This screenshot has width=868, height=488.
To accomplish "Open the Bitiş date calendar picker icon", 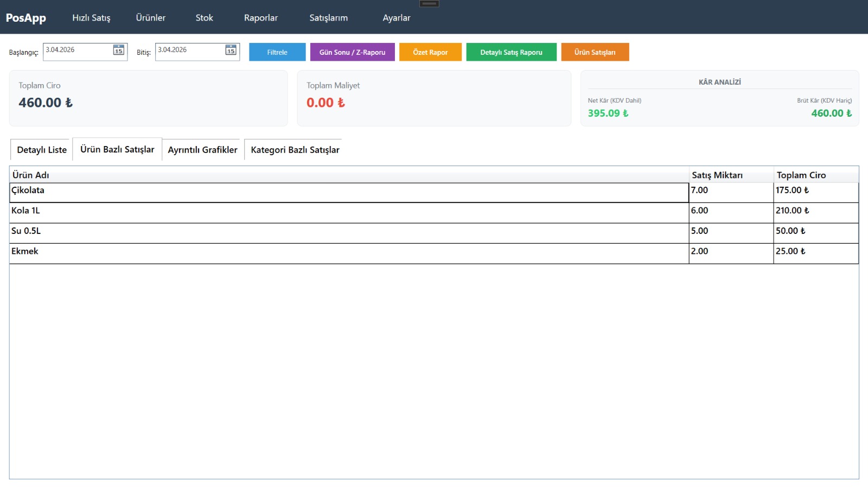I will point(231,50).
